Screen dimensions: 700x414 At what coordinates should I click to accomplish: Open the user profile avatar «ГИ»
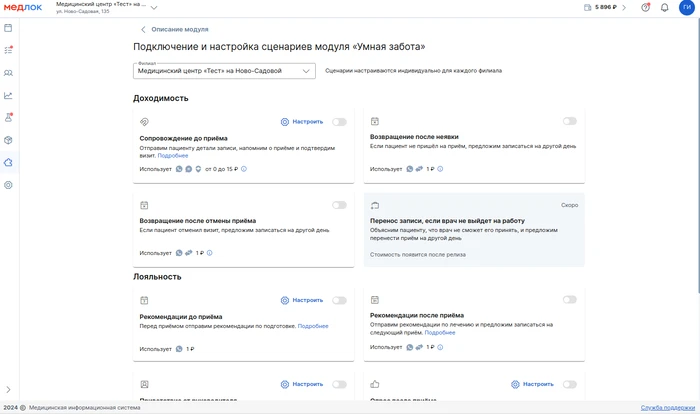[686, 8]
